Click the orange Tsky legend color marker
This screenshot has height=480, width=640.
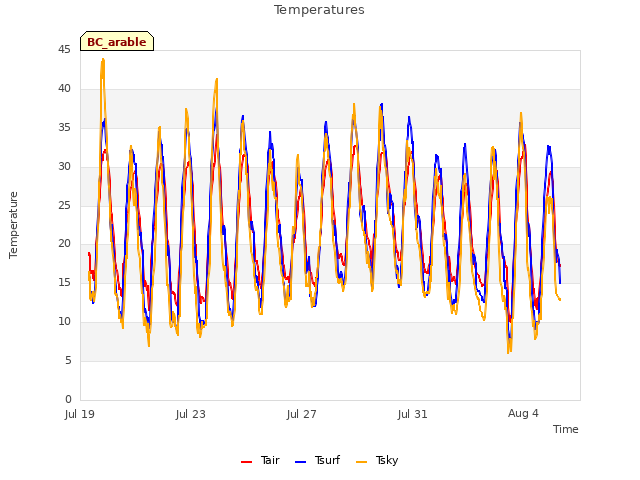click(x=362, y=462)
